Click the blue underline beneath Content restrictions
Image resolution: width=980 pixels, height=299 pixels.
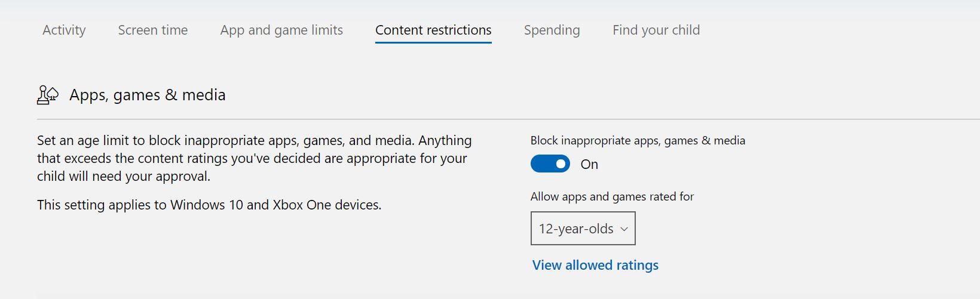pyautogui.click(x=433, y=42)
